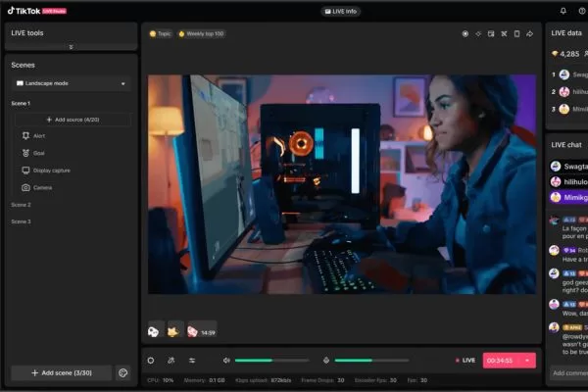Click the Alert source icon
The height and width of the screenshot is (392, 588).
click(25, 136)
